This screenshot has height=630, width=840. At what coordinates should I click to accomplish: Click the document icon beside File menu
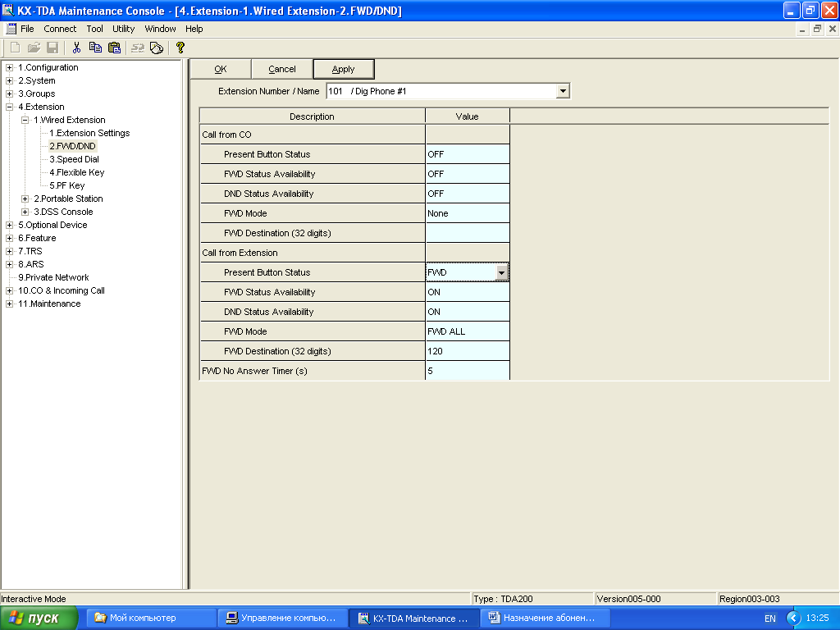(x=11, y=29)
